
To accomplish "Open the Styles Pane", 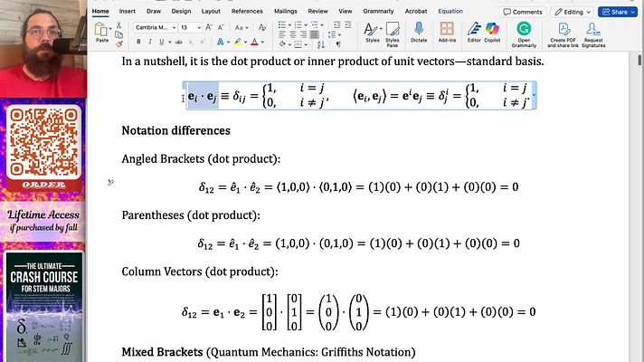I will 393,30.
